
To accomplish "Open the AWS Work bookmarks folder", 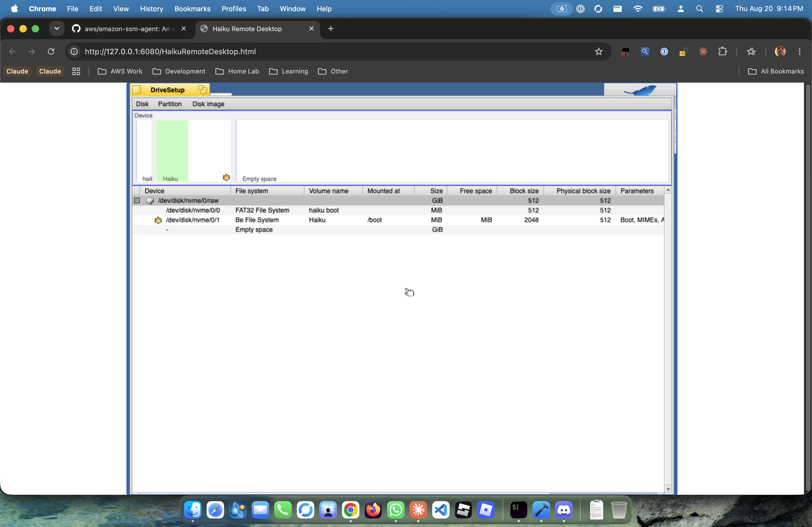I will tap(120, 71).
